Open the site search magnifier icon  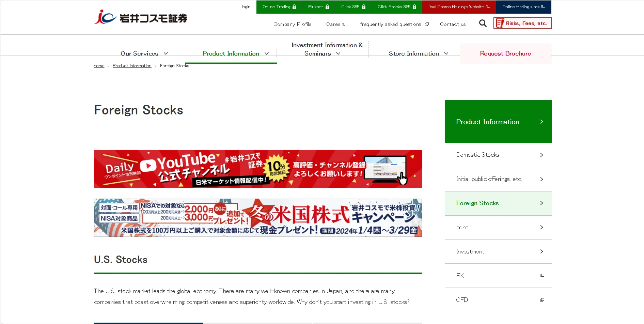point(483,23)
